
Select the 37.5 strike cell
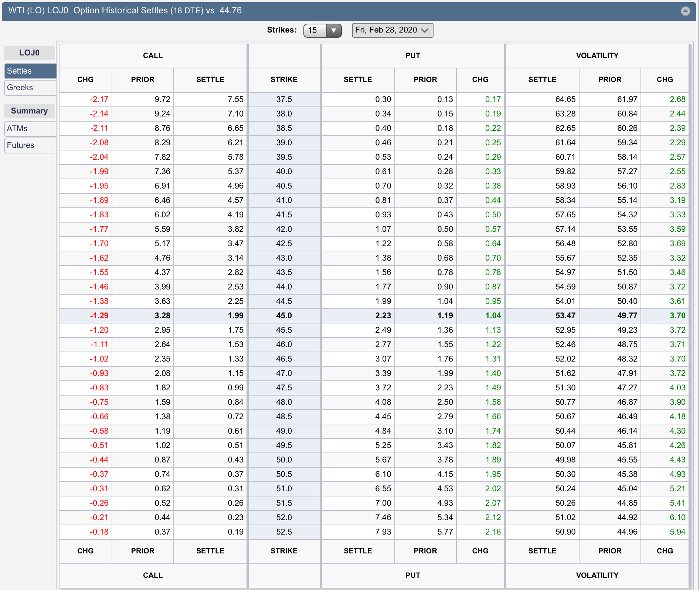tap(284, 99)
